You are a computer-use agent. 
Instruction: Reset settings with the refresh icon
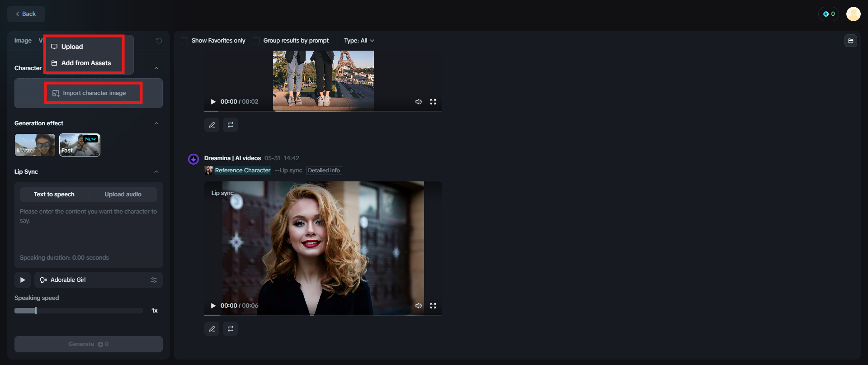pos(159,41)
